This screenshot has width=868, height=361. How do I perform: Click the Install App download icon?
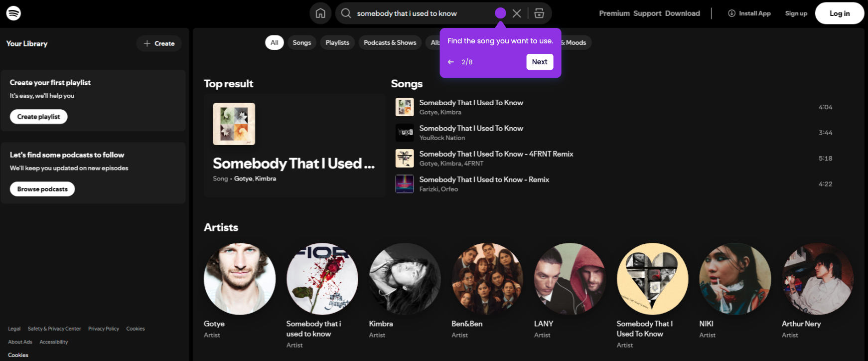coord(731,13)
